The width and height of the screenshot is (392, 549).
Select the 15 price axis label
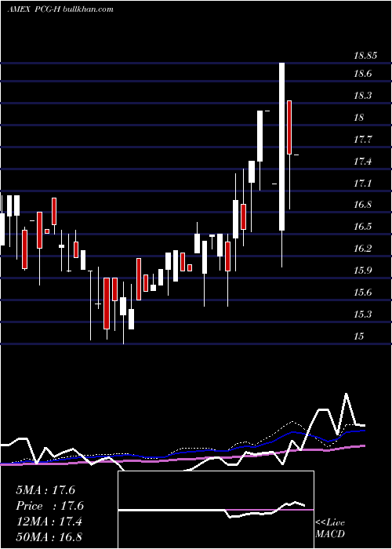(x=359, y=336)
